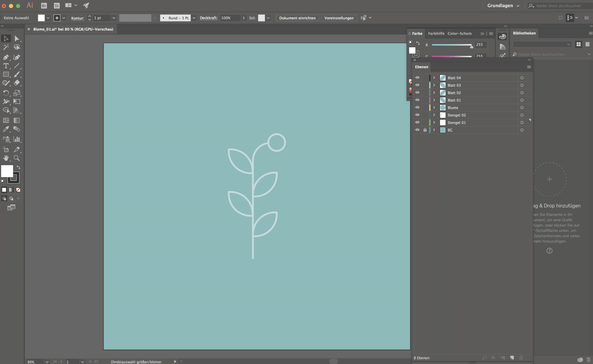Select the Rectangle tool
The height and width of the screenshot is (364, 593).
pyautogui.click(x=6, y=74)
